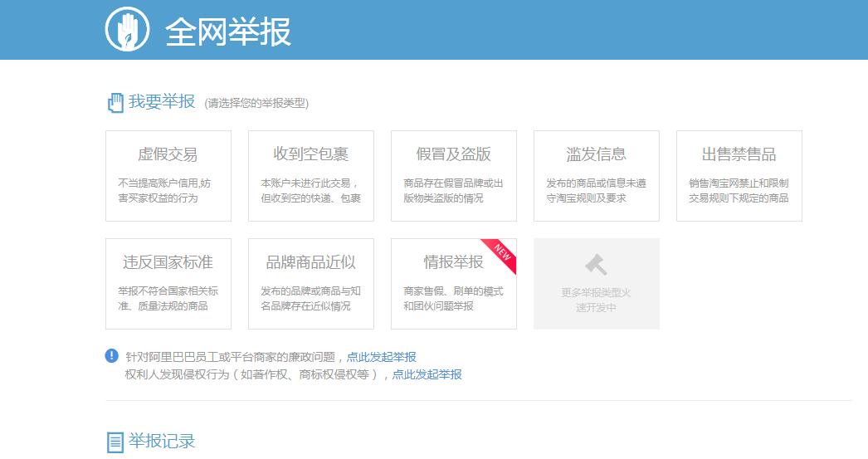
Task: Select the 情报举报 report card
Action: (454, 284)
